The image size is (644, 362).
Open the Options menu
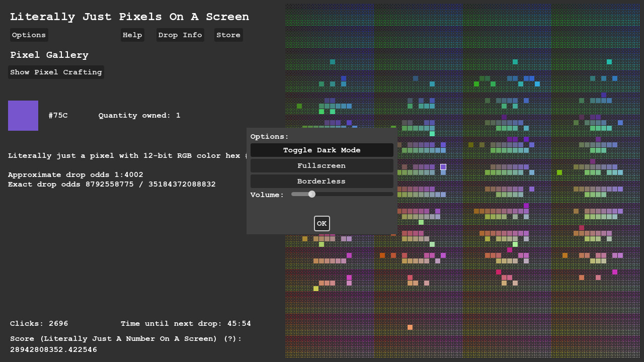28,35
